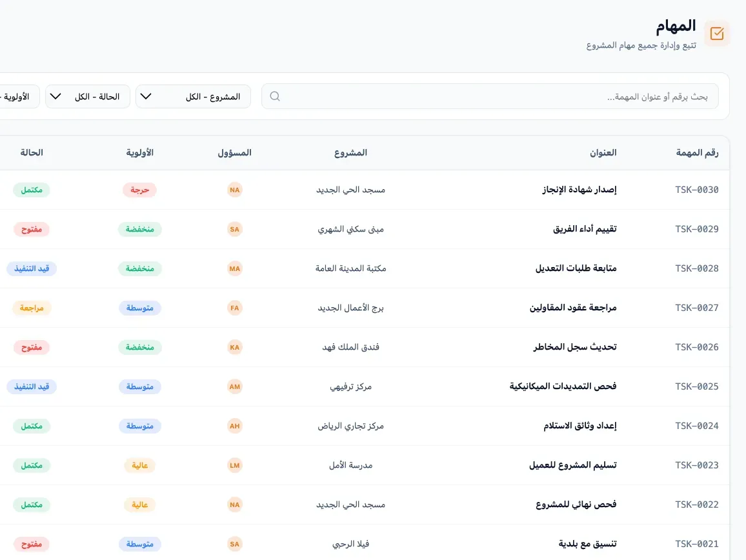Click مكتمل status badge in TSK-0030 row
This screenshot has width=746, height=560.
click(x=32, y=190)
